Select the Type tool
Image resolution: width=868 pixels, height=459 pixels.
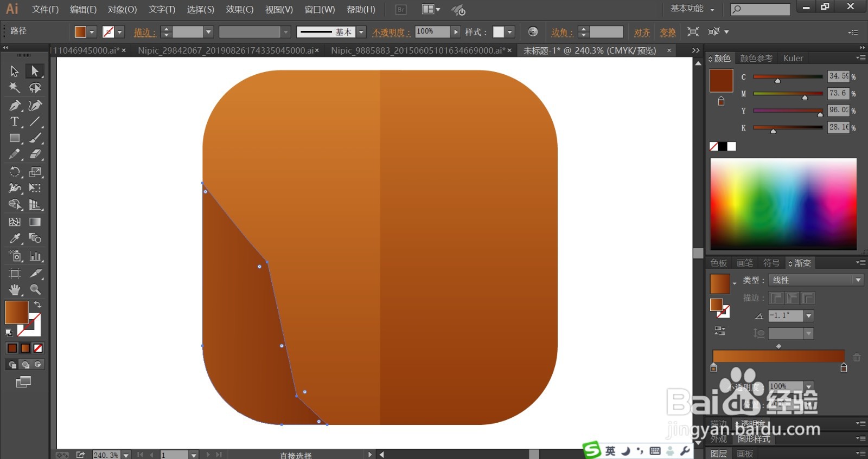click(15, 121)
